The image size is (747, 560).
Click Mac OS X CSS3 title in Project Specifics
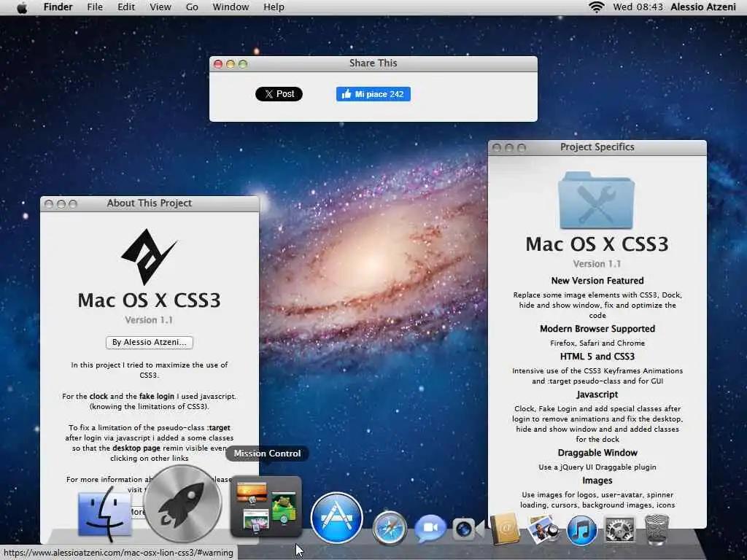[597, 244]
